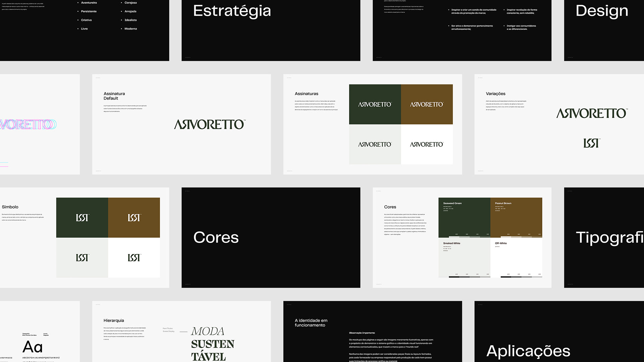Click the description paragraph under Hierarquia heading

click(x=125, y=334)
